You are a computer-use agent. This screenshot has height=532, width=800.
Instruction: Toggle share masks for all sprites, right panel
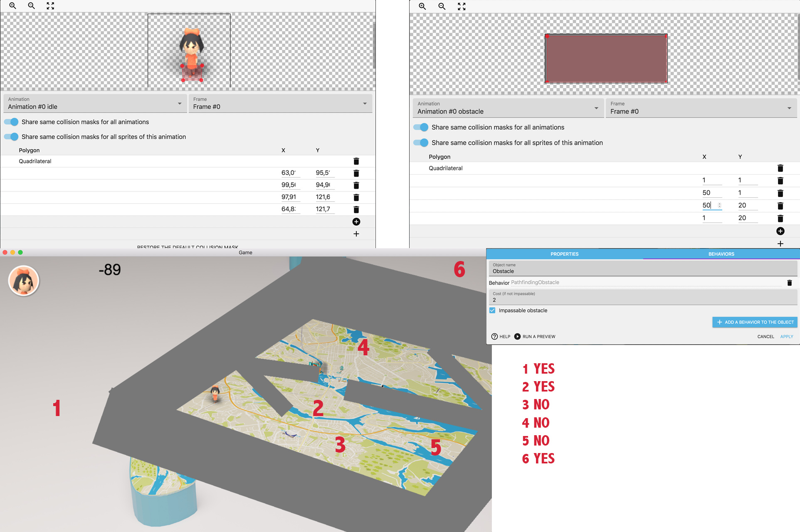[421, 143]
